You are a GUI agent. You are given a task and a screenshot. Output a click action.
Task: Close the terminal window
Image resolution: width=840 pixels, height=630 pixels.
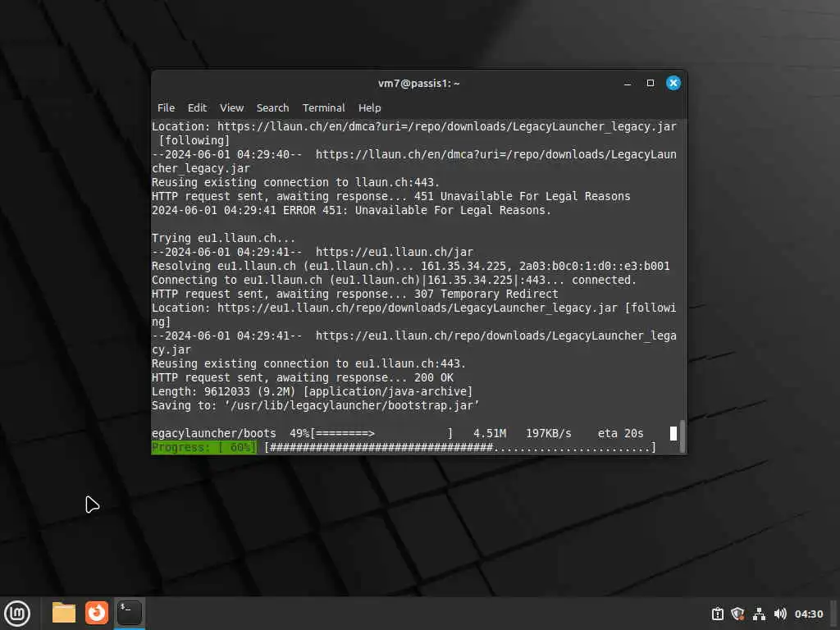coord(673,83)
